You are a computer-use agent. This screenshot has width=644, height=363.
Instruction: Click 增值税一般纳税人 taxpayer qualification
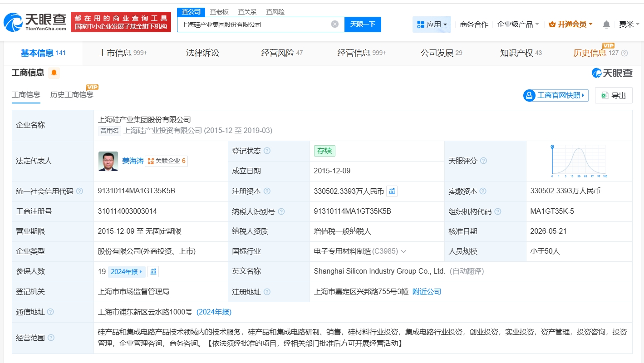[343, 231]
